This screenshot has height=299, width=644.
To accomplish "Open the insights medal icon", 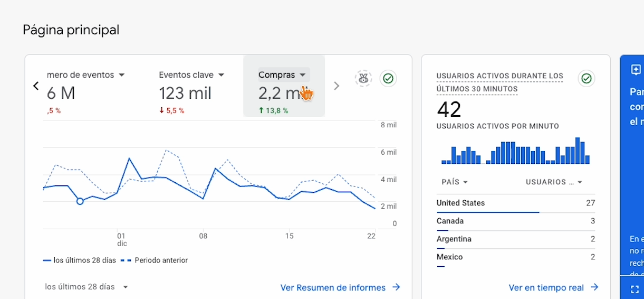I will click(x=363, y=79).
